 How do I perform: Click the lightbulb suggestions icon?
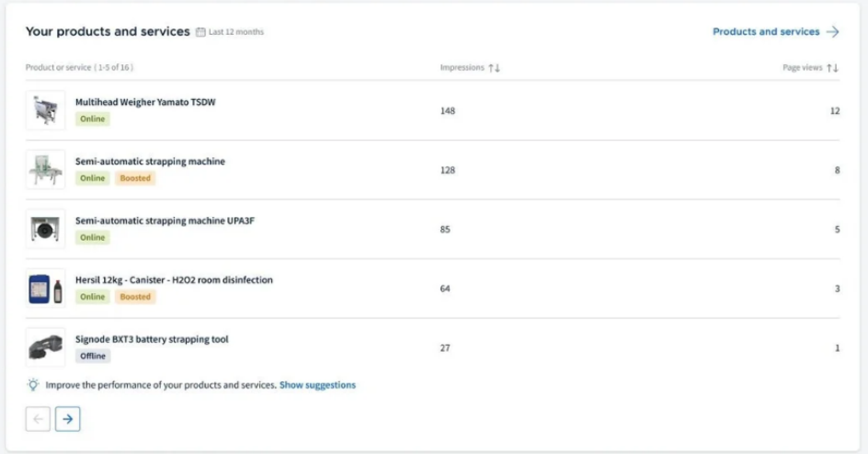pyautogui.click(x=33, y=385)
